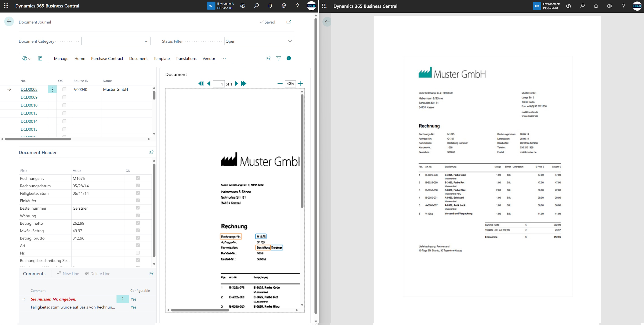The height and width of the screenshot is (325, 644).
Task: Click the document list horizontal scrollbar
Action: coord(38,139)
